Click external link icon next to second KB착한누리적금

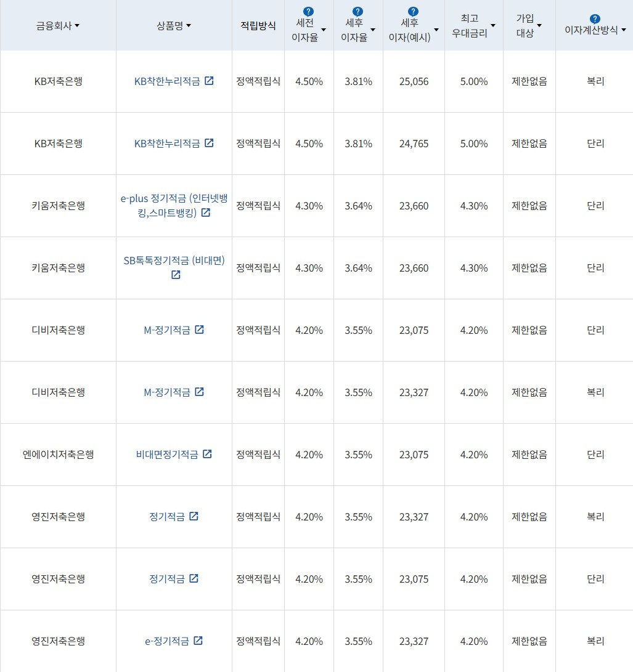[x=210, y=142]
